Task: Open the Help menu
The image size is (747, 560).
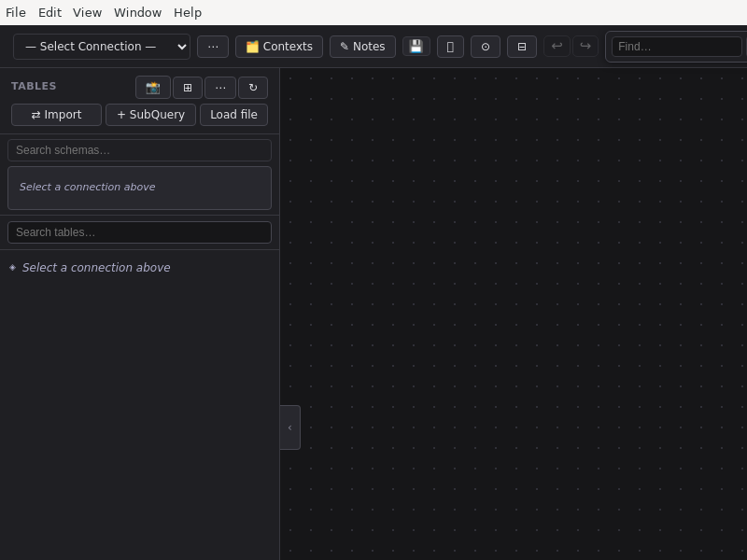Action: point(188,12)
